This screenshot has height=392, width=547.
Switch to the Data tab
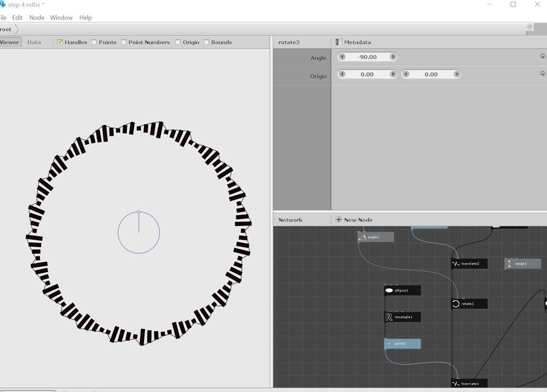point(34,42)
